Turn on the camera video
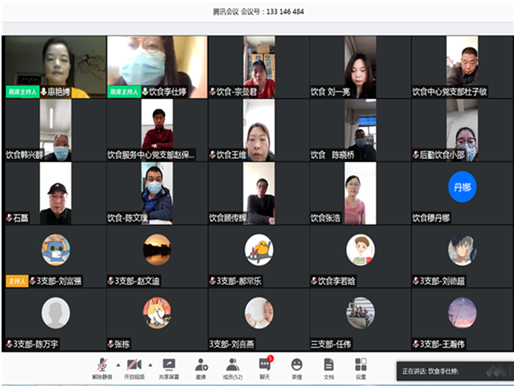 [x=134, y=368]
